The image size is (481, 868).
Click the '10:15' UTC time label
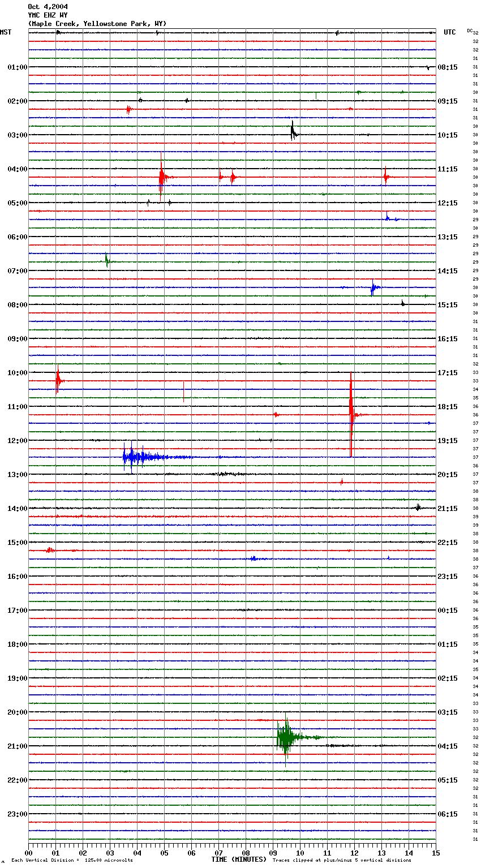(x=448, y=135)
